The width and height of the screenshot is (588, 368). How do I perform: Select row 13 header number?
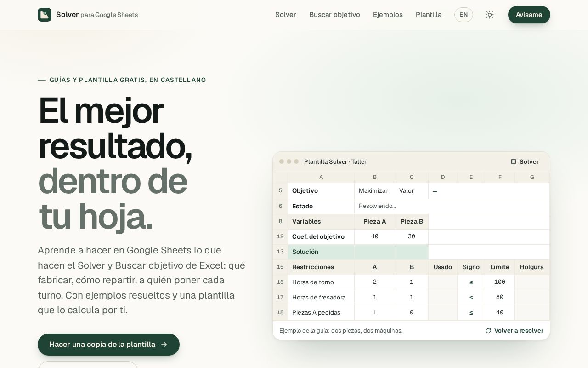point(280,252)
